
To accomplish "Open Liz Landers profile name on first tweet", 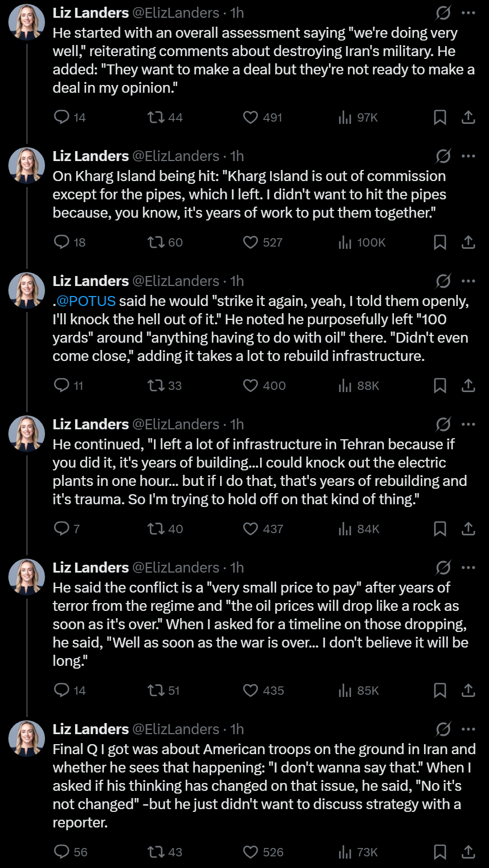I will click(91, 13).
